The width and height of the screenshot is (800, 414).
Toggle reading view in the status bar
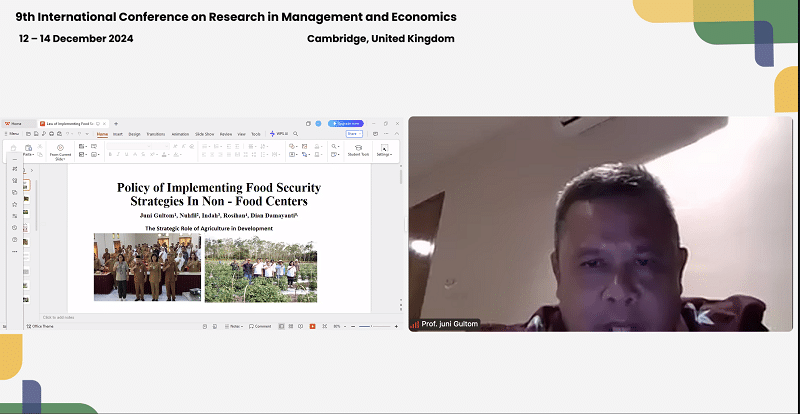[x=301, y=326]
